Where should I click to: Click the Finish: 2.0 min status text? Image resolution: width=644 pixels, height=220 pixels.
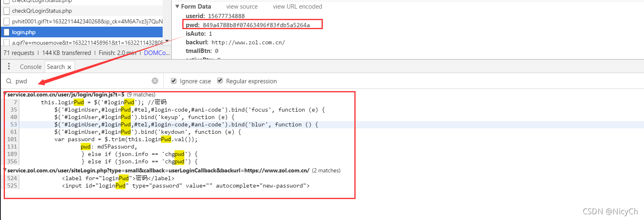pos(118,53)
